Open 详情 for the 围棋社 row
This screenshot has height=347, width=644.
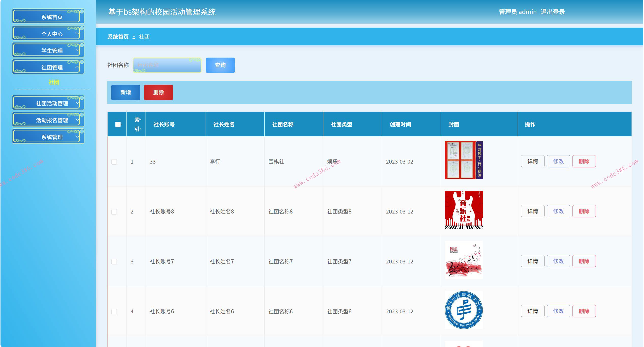click(532, 161)
